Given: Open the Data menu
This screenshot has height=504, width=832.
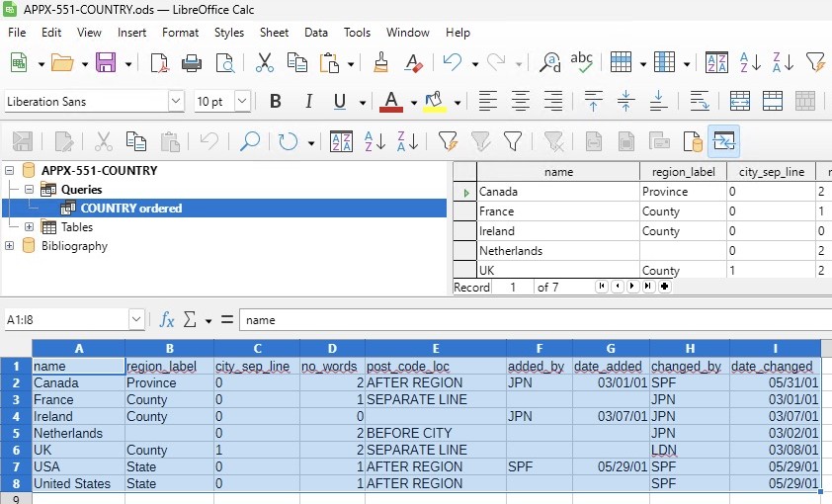Looking at the screenshot, I should click(316, 33).
